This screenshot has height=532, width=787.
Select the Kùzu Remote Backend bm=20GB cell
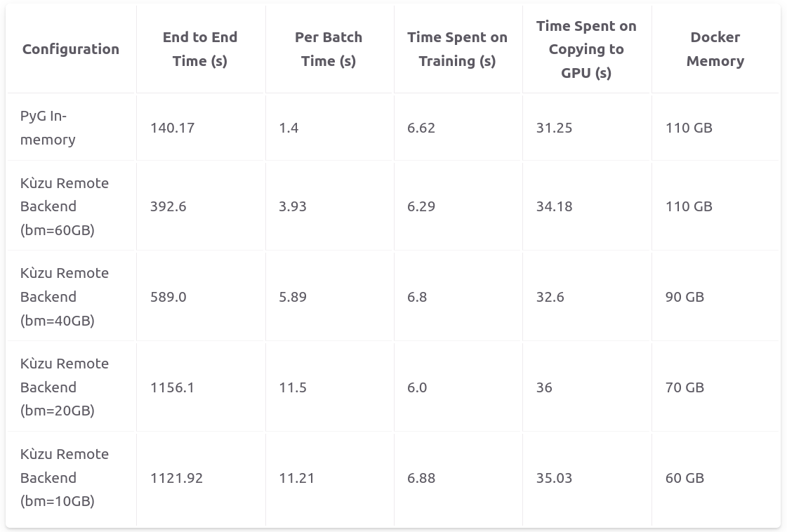tap(65, 387)
